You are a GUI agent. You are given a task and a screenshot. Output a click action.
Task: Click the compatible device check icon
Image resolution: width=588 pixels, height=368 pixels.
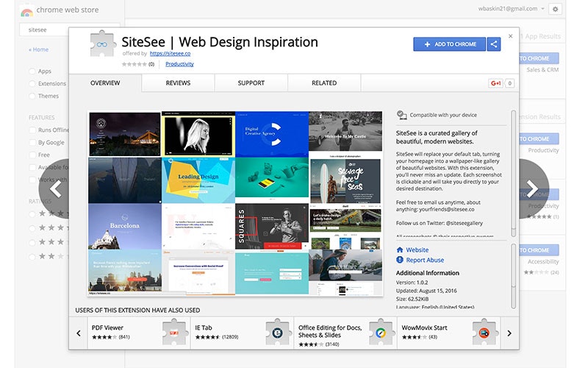[x=401, y=115]
